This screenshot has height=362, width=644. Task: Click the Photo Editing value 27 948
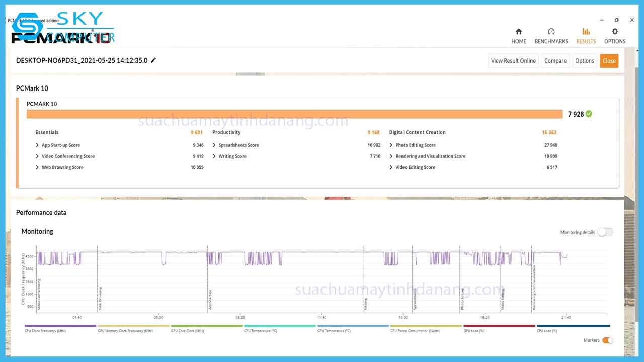point(551,145)
